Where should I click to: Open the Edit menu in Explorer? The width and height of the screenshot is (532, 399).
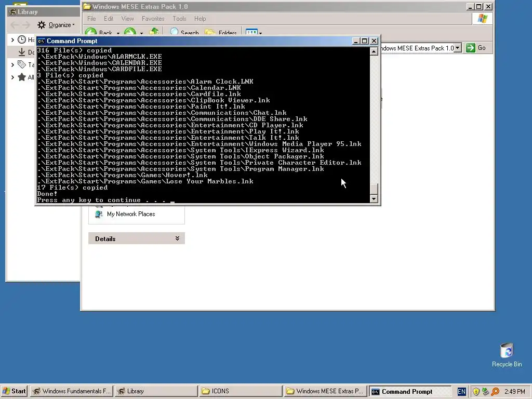[109, 19]
